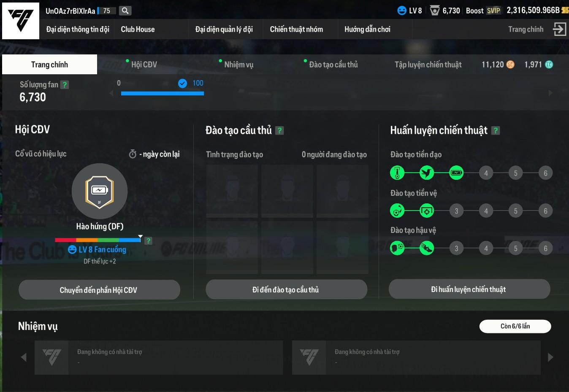569x392 pixels.
Task: Click the username UnOAz7rBIXIrAa
Action: pos(70,11)
